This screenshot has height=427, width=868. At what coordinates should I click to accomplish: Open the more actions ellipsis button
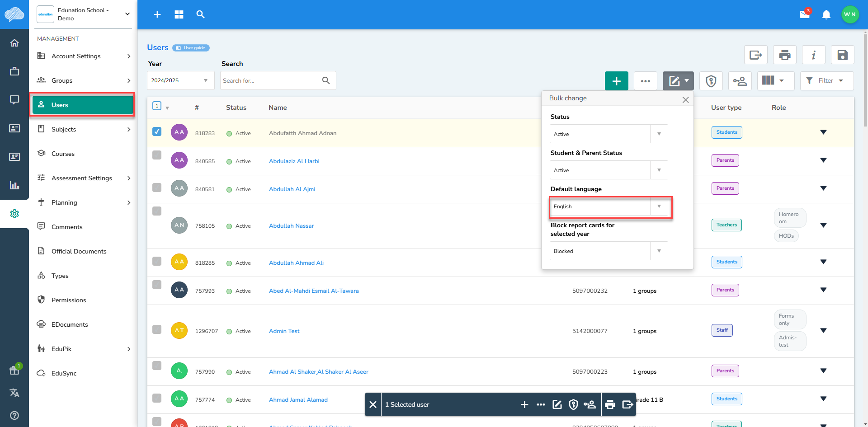click(x=646, y=81)
